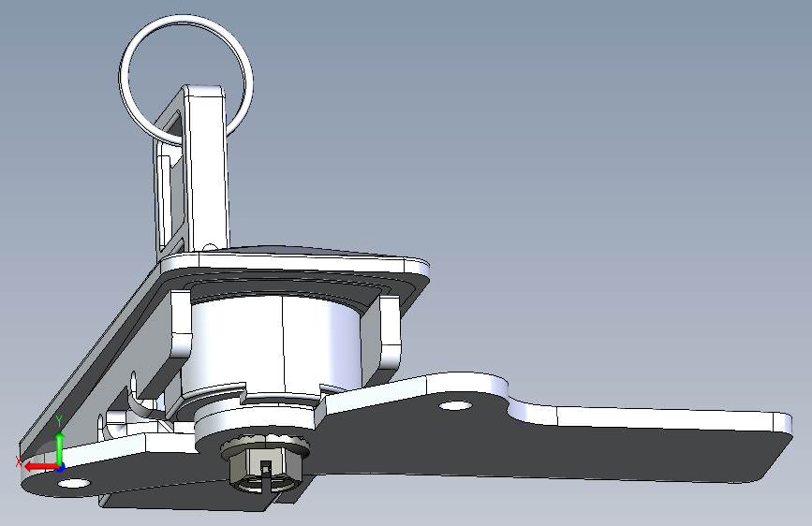Click the hole near the triad in the plate

tap(74, 484)
